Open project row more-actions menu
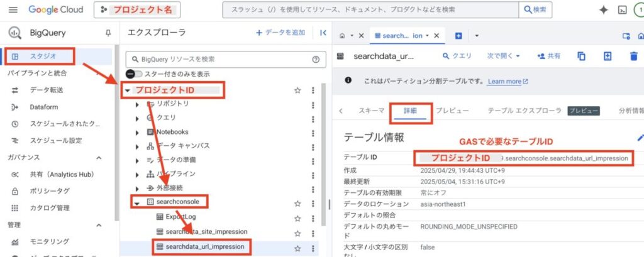 pos(313,90)
